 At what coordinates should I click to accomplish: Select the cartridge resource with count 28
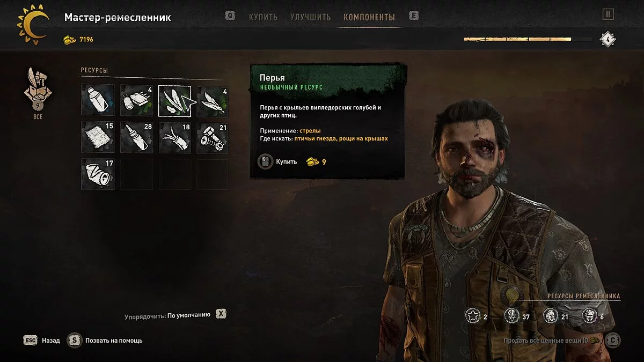136,137
